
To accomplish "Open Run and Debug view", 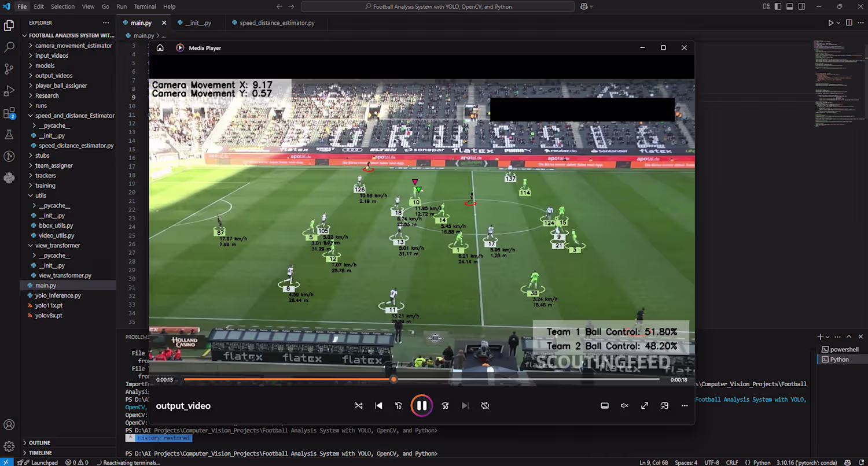I will click(9, 91).
